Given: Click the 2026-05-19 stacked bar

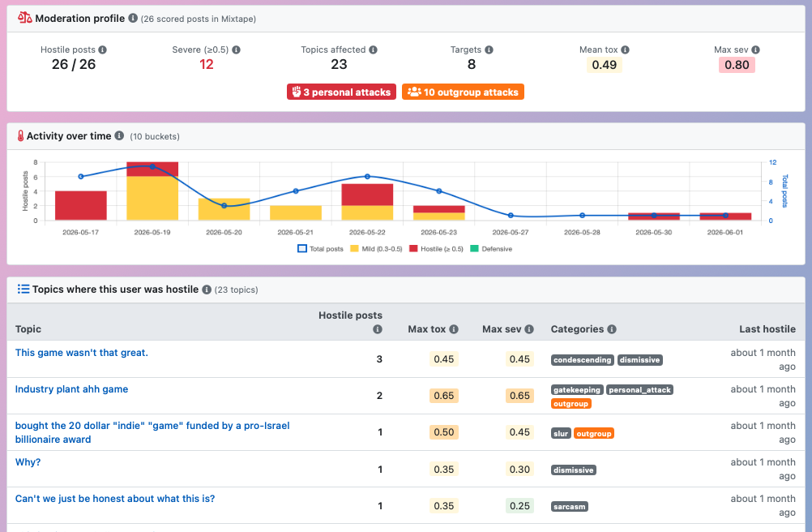Looking at the screenshot, I should (152, 191).
